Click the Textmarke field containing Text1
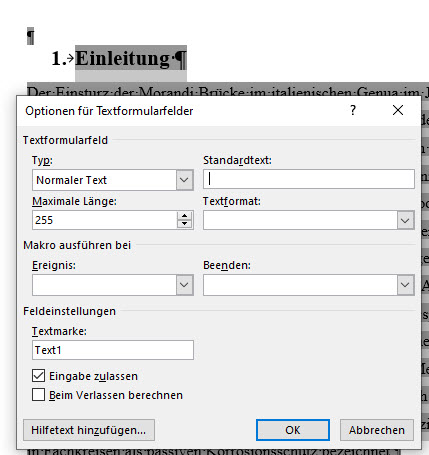This screenshot has width=429, height=455. (x=113, y=350)
